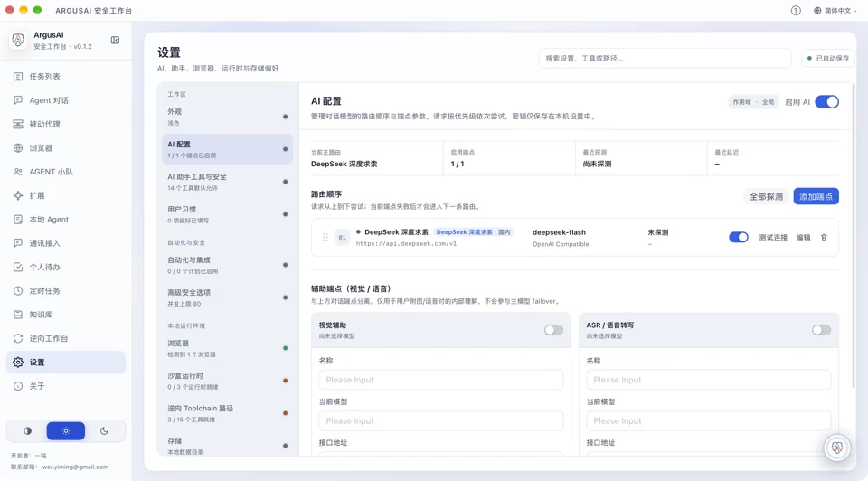Open the 存储 settings section

[x=227, y=446]
